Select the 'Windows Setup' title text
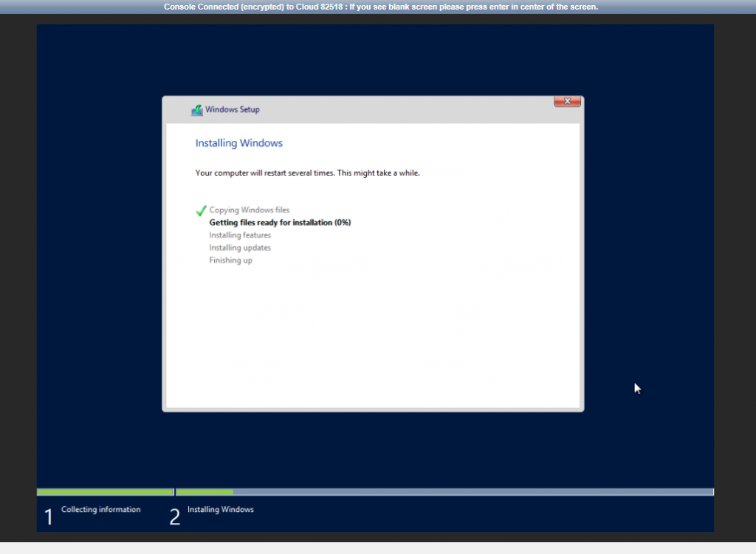The image size is (756, 554). [233, 109]
